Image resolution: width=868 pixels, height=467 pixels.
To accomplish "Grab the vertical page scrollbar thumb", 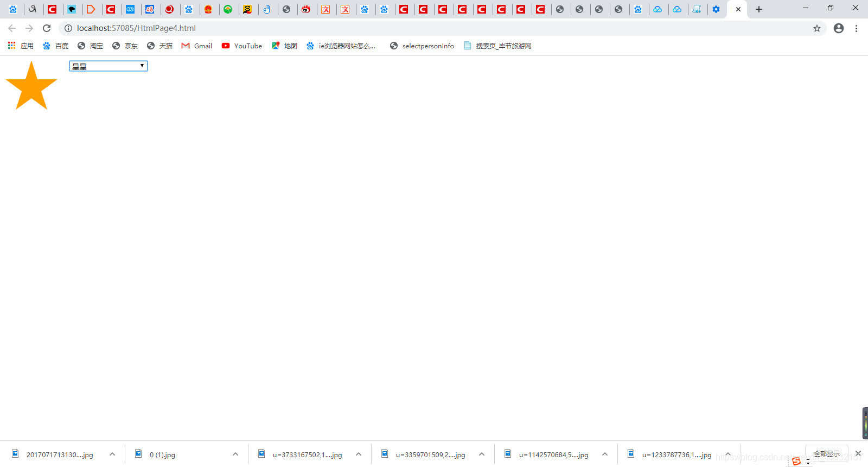I will (865, 423).
